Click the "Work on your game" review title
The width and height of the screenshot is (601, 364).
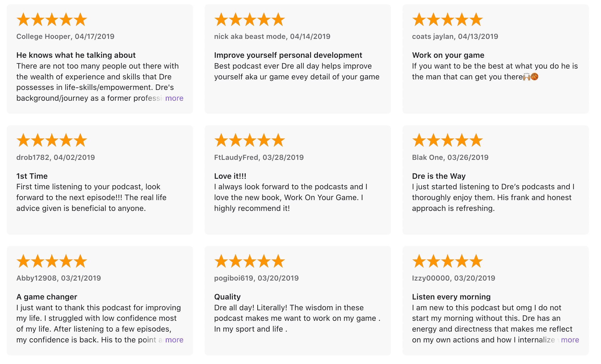(448, 55)
